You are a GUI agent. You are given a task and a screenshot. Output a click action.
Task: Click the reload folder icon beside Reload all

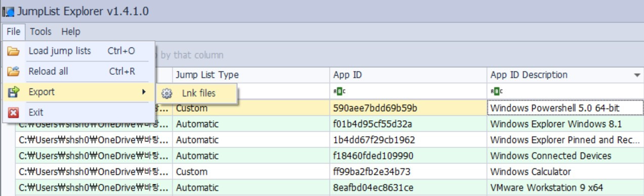pyautogui.click(x=13, y=72)
